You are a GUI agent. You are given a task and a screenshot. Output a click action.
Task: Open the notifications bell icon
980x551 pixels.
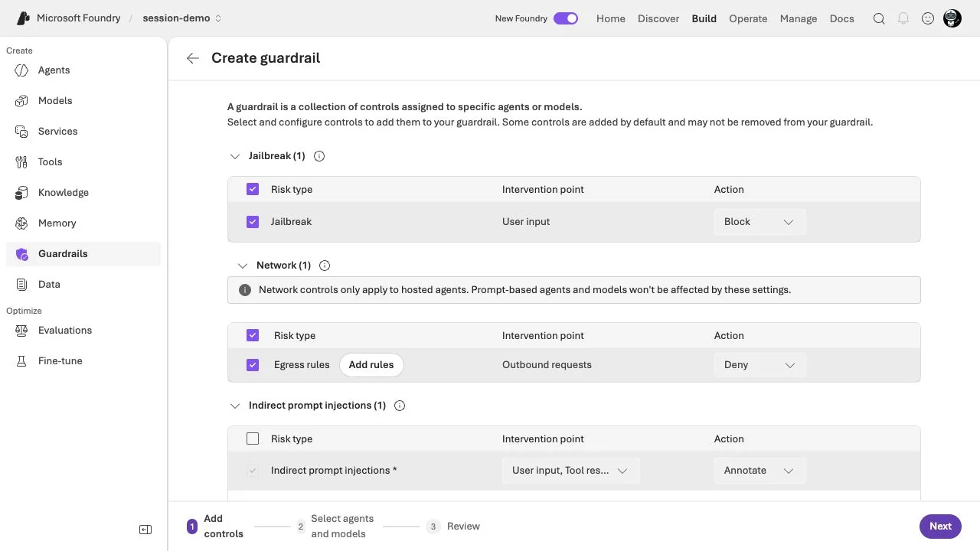pyautogui.click(x=903, y=18)
